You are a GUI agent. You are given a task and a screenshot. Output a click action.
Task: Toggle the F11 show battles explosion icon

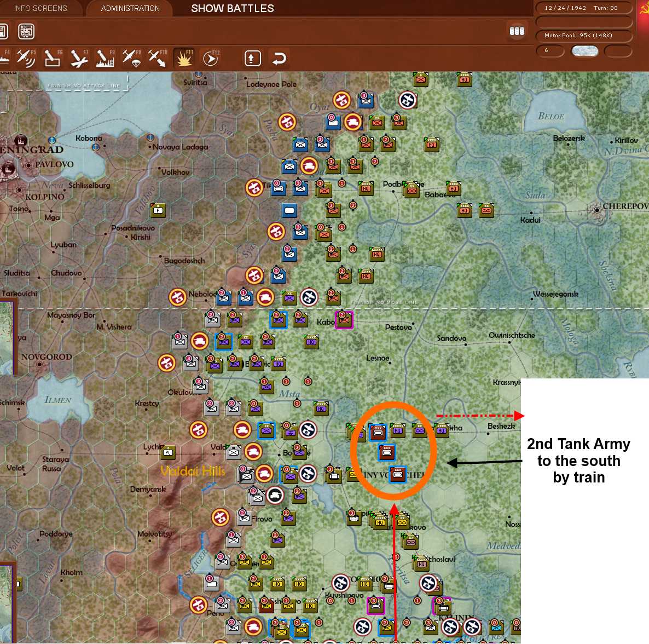click(x=184, y=58)
